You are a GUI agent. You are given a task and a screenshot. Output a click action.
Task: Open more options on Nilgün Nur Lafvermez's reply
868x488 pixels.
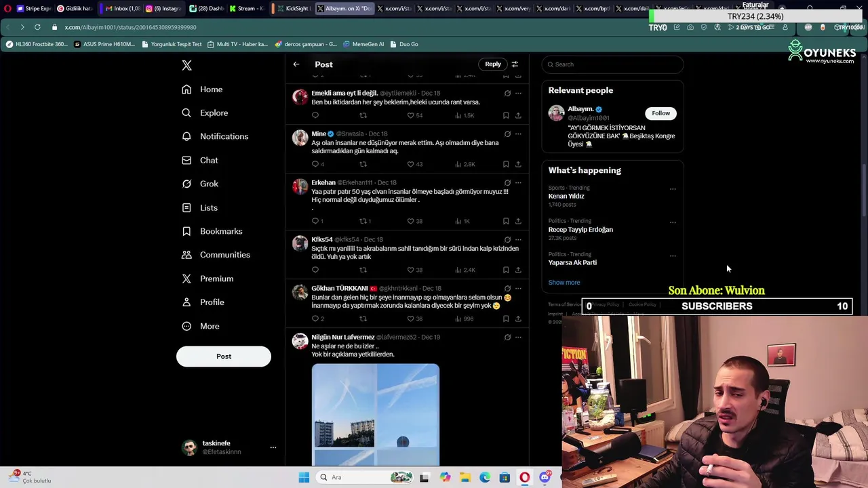[518, 337]
